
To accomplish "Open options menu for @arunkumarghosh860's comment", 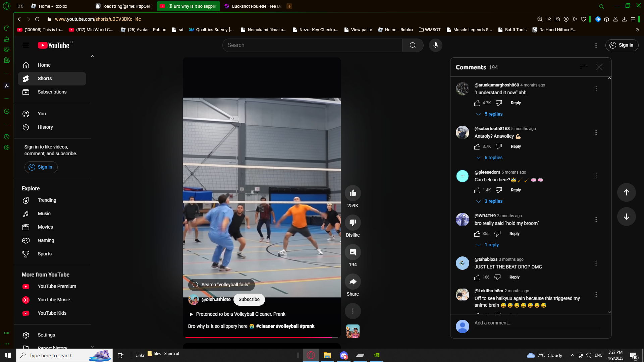I will 596,89.
